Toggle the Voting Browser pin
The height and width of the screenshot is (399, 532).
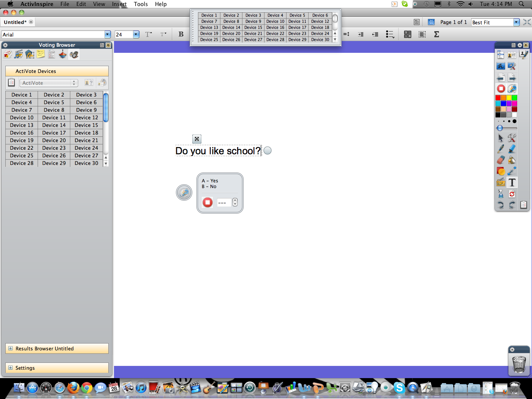[108, 45]
